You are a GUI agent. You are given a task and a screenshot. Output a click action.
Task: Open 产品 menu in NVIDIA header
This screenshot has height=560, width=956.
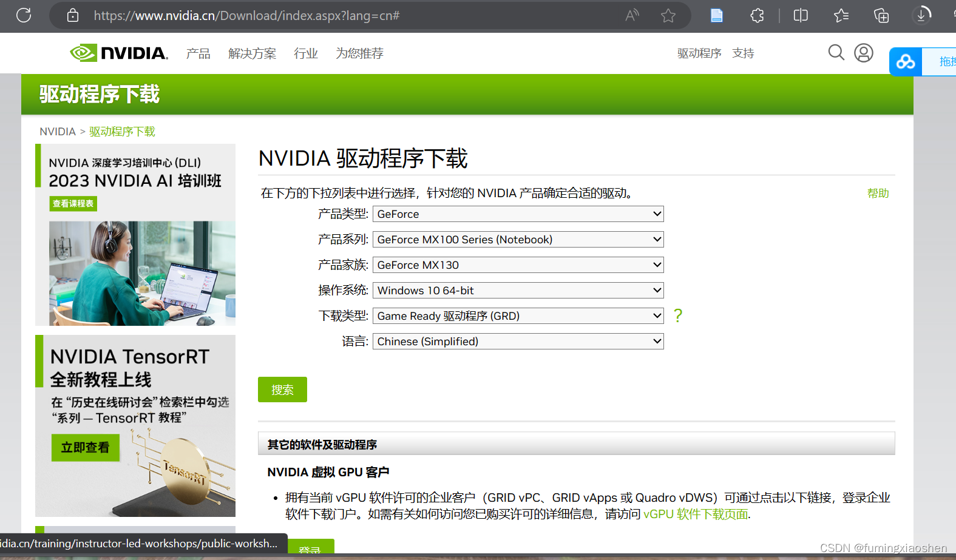pos(198,53)
